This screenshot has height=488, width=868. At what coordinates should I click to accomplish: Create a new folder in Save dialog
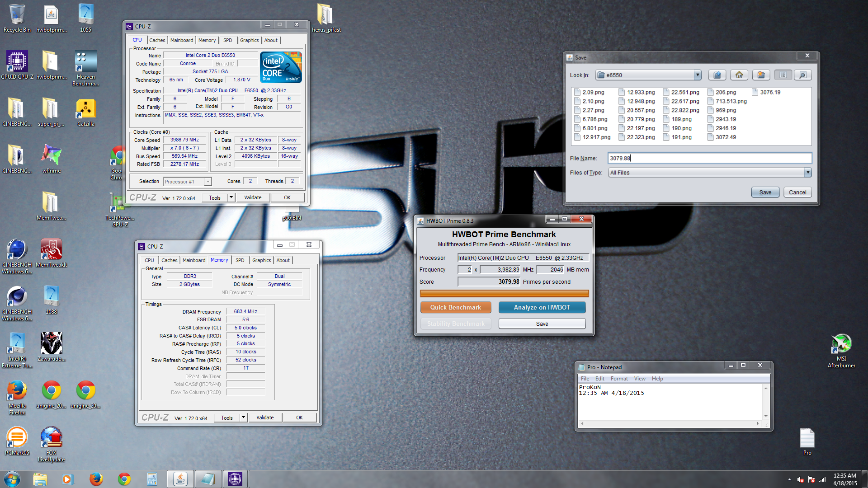click(x=761, y=75)
